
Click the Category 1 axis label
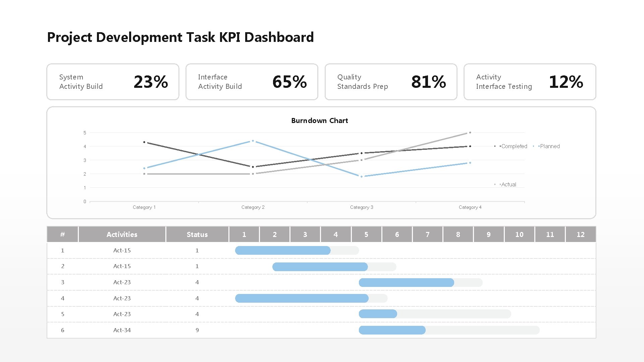pos(144,207)
